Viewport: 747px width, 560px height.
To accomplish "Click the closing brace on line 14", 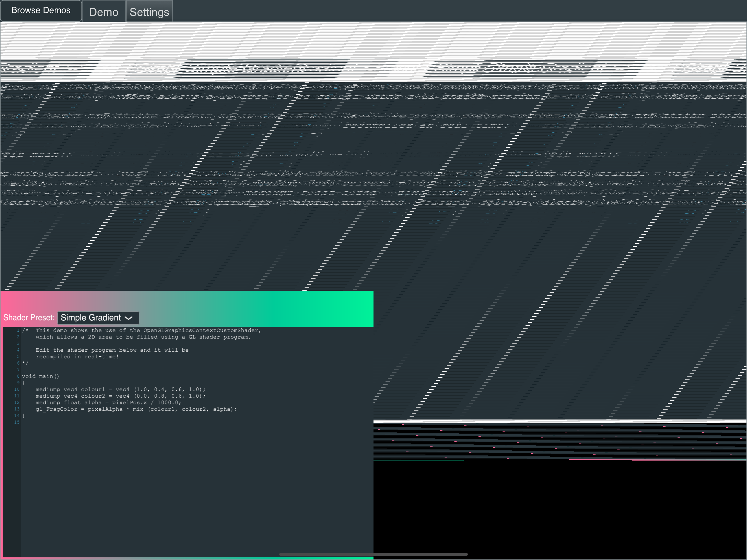I will click(x=24, y=416).
